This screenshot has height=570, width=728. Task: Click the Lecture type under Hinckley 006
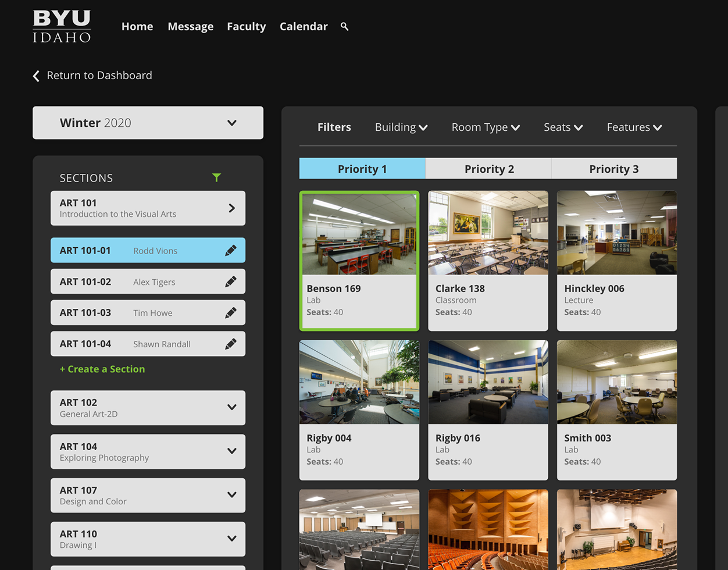[579, 301]
